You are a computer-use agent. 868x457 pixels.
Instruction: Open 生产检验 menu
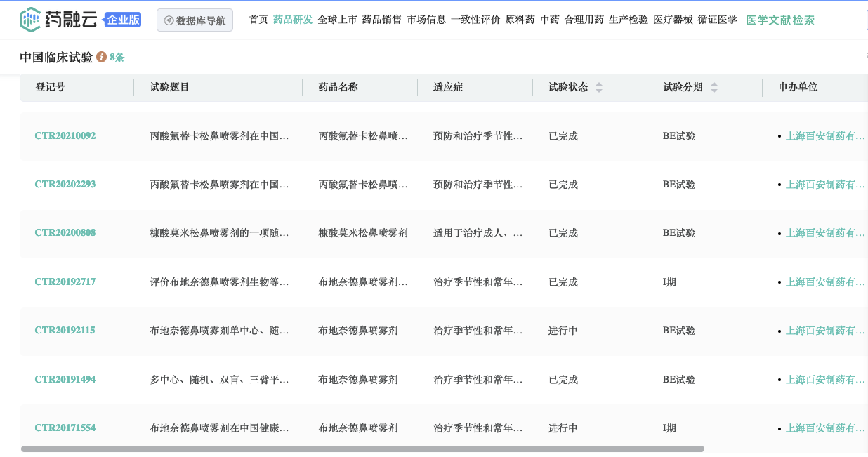629,20
